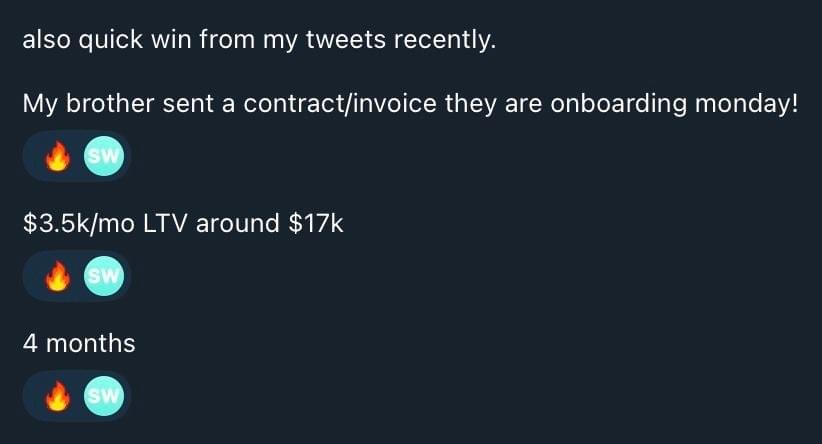Click the fire emoji below the $3.5k/mo message

59,277
